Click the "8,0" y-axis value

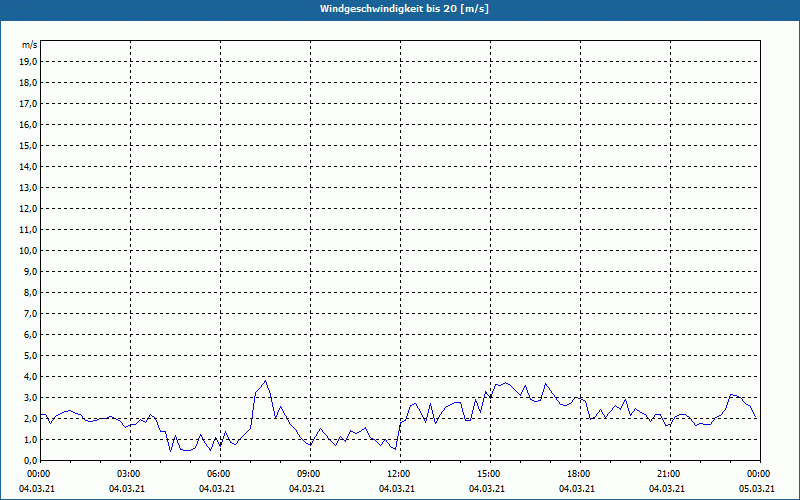click(x=31, y=292)
